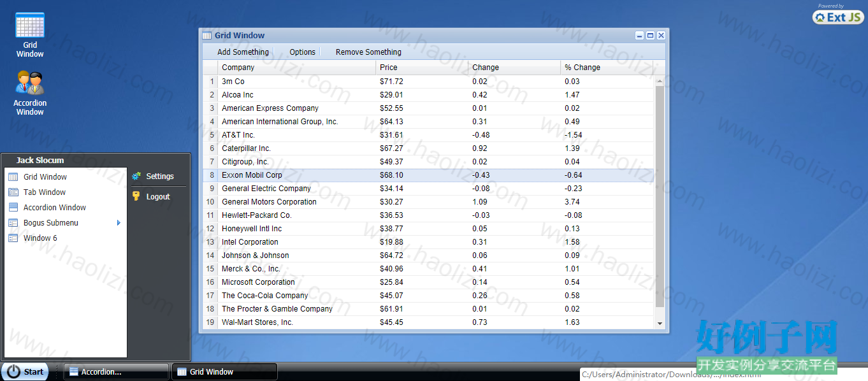Screen dimensions: 868x381
Task: Click the Logout key icon
Action: pos(136,196)
